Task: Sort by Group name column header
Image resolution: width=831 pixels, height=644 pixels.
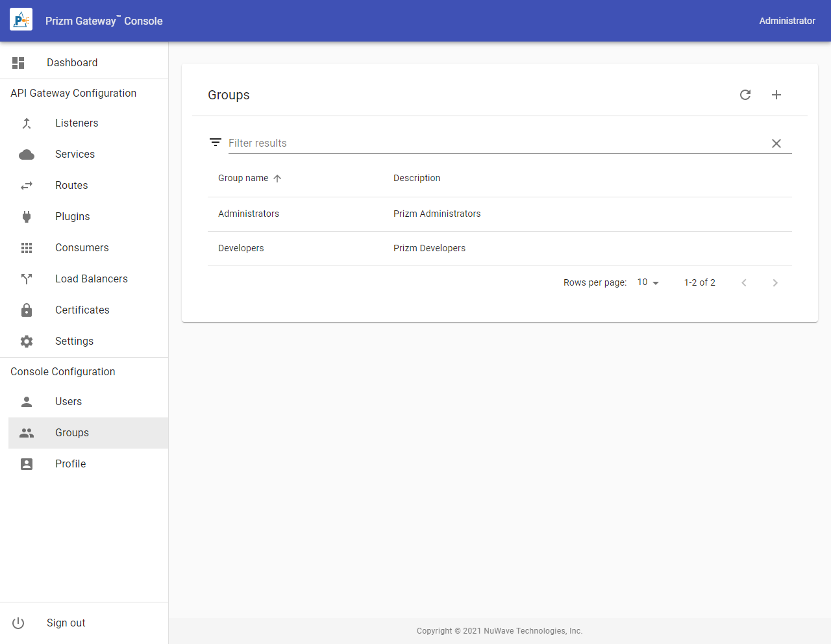Action: pos(243,179)
